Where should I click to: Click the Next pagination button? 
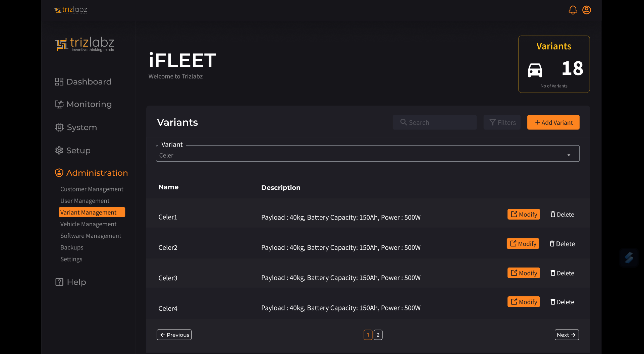click(x=567, y=335)
